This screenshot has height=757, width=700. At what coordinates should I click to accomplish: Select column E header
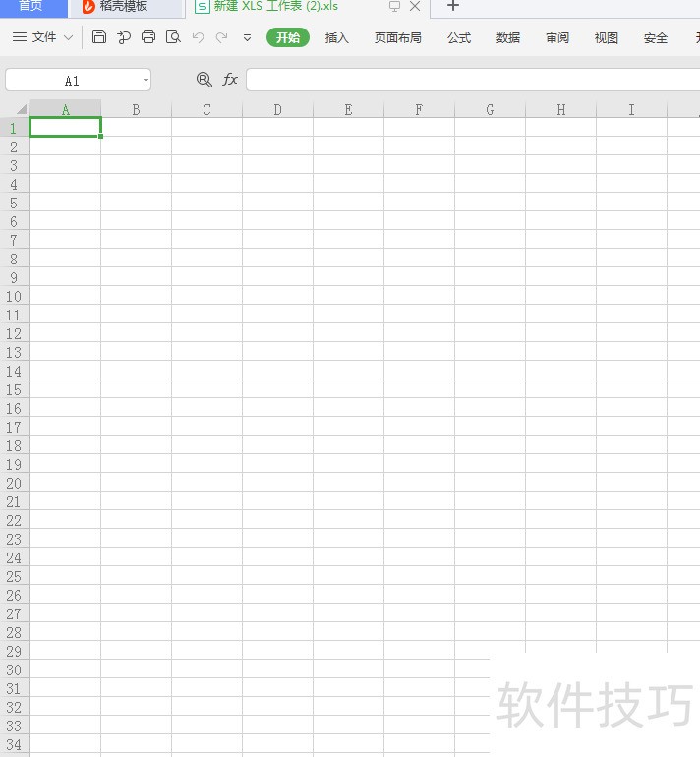348,109
